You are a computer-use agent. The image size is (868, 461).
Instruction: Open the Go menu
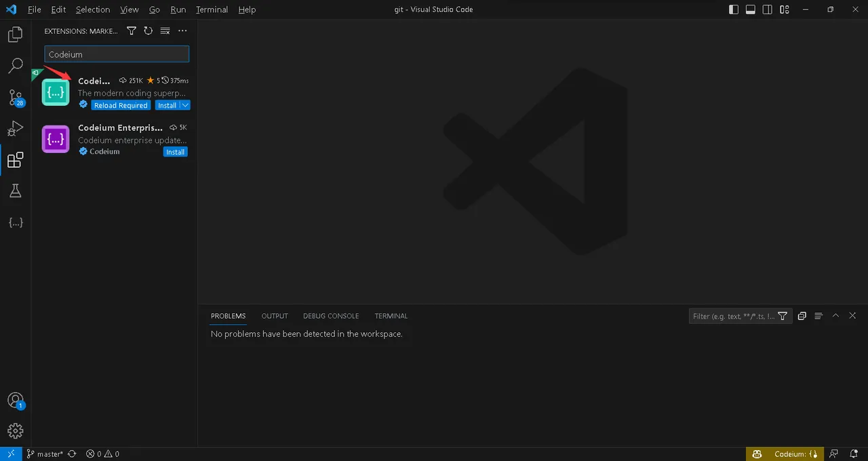(155, 9)
